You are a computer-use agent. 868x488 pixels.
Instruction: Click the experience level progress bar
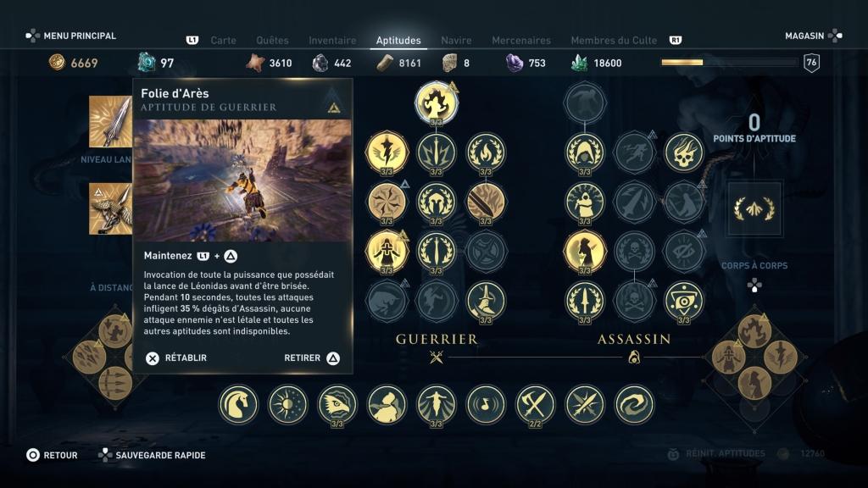click(x=730, y=63)
